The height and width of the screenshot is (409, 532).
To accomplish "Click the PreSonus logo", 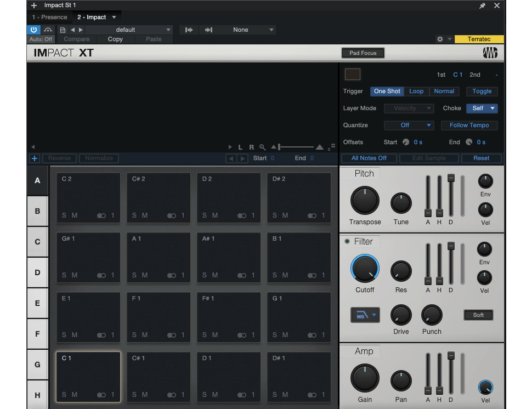I will tap(490, 53).
